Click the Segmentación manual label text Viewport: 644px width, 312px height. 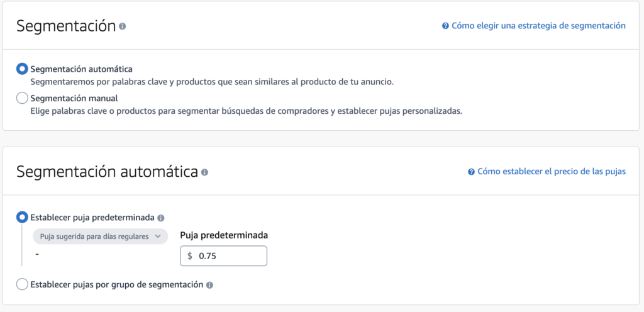(x=74, y=98)
